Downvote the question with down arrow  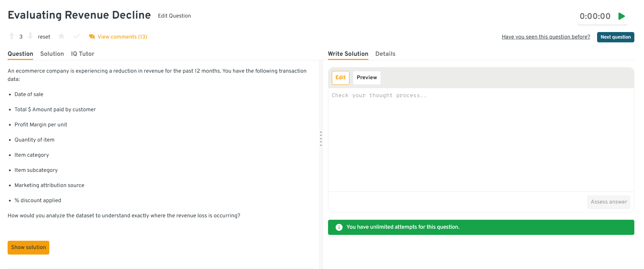30,36
